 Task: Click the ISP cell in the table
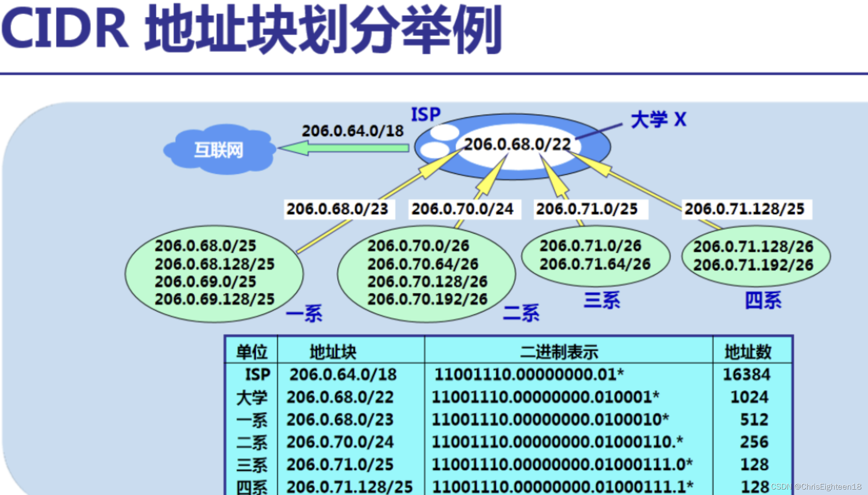(x=258, y=375)
